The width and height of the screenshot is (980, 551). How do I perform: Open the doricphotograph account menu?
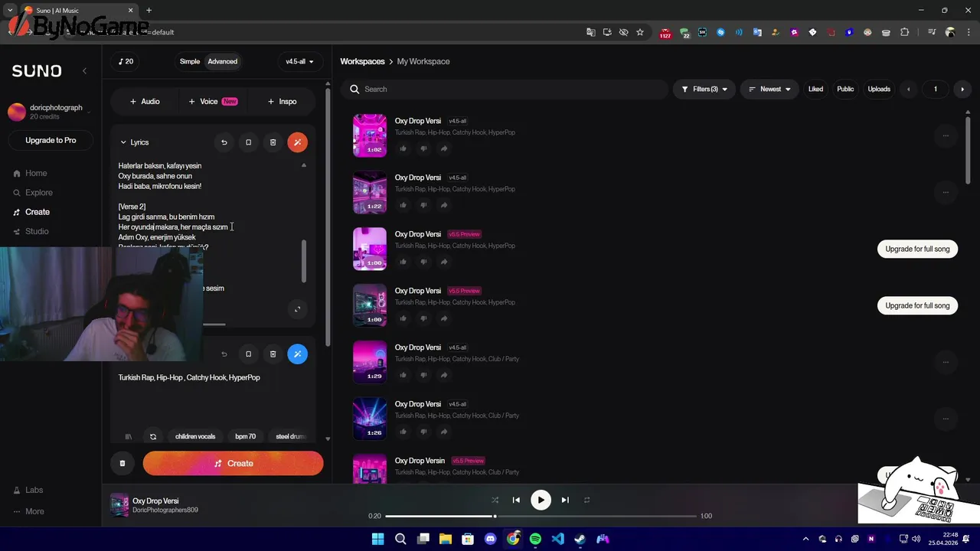pos(50,112)
